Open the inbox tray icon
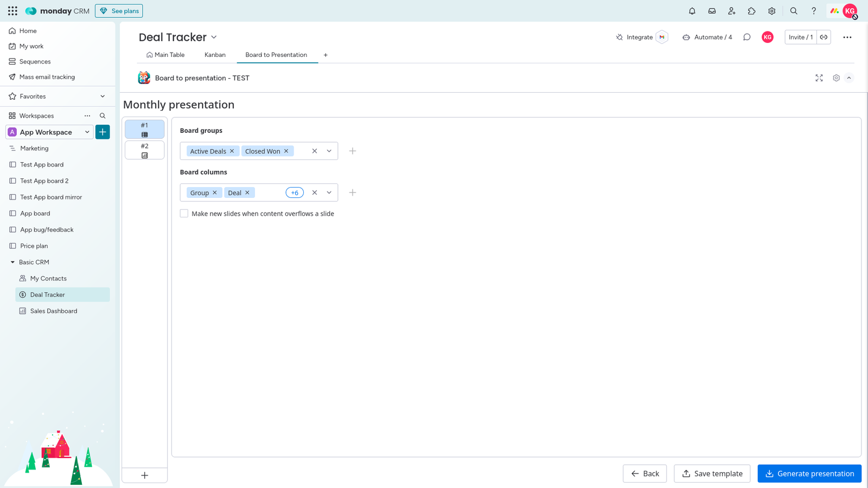 click(x=712, y=11)
